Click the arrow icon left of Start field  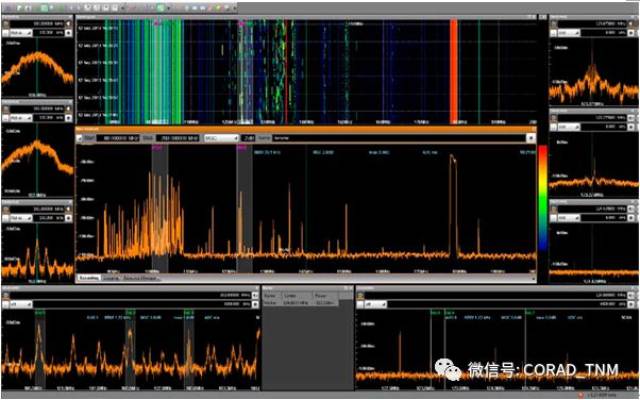(x=79, y=138)
